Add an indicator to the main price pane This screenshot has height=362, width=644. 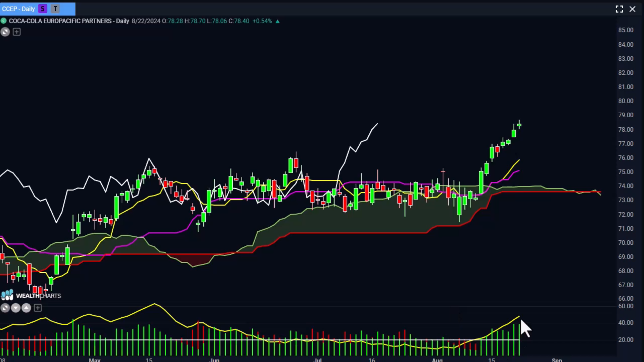click(16, 32)
